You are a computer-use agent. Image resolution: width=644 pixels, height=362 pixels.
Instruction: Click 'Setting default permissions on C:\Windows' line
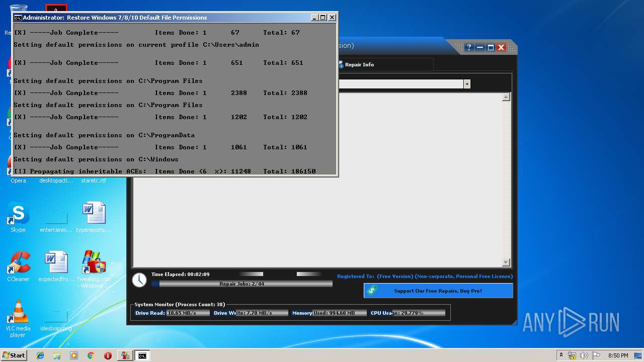point(96,159)
